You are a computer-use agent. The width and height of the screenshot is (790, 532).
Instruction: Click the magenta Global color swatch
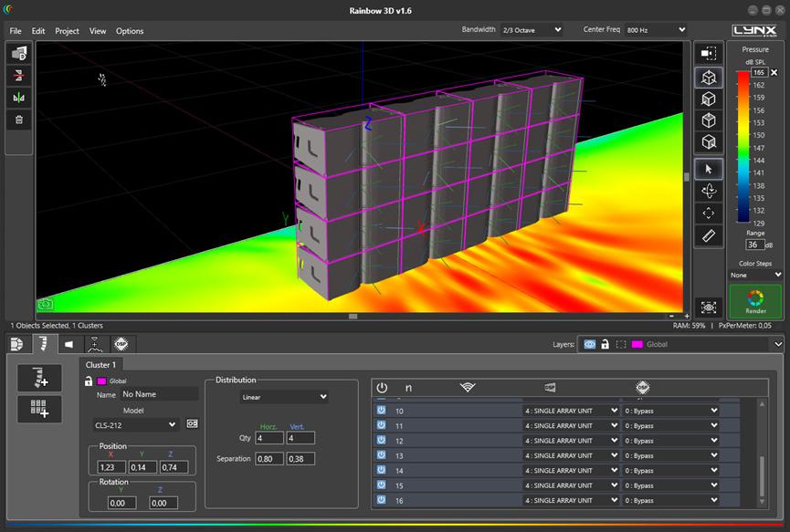101,381
